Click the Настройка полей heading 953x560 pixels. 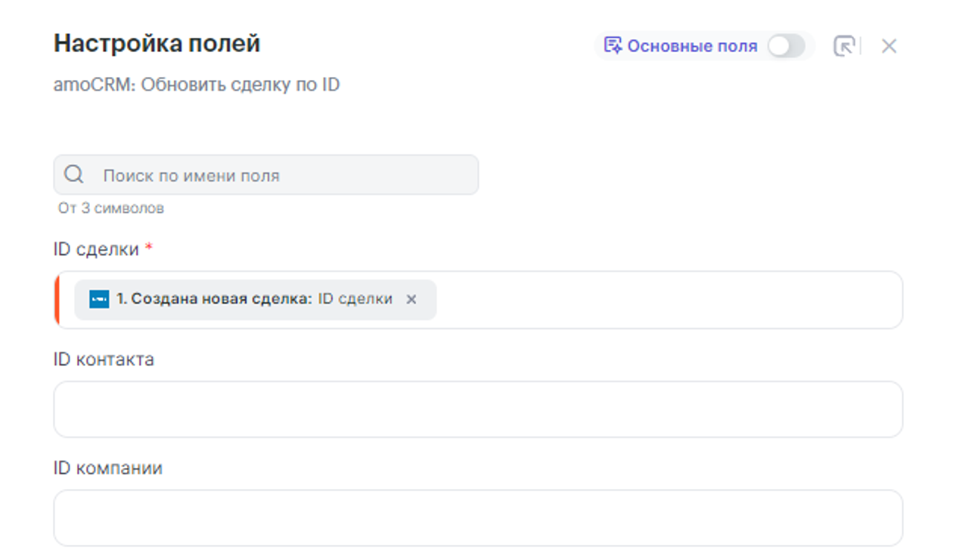pyautogui.click(x=157, y=44)
